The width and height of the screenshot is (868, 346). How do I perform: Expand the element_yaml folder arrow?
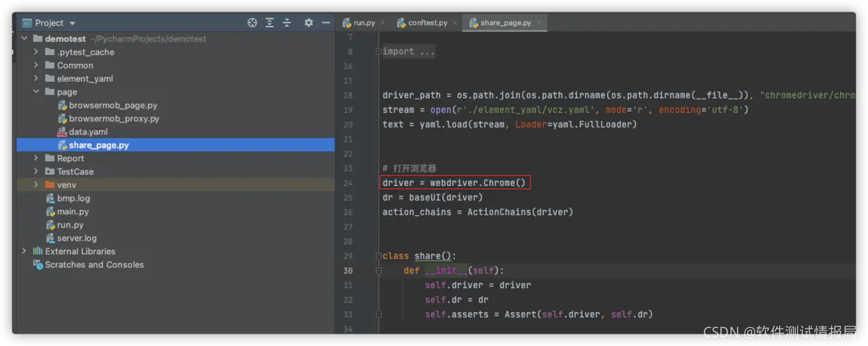click(x=36, y=78)
